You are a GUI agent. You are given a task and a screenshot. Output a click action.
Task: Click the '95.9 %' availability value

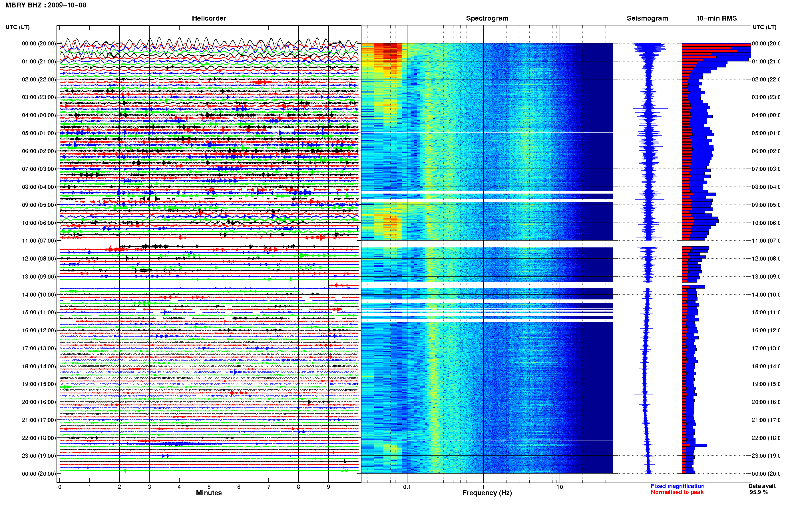click(758, 492)
